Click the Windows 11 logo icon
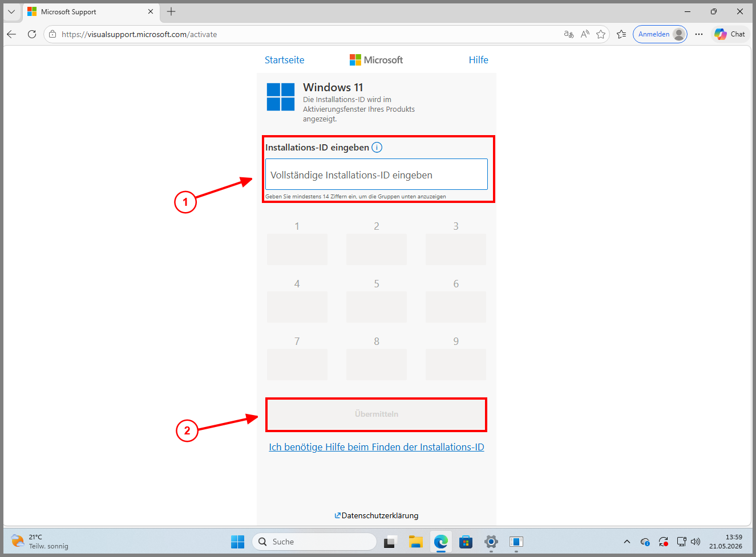Screen dimensions: 756x557 (x=281, y=96)
